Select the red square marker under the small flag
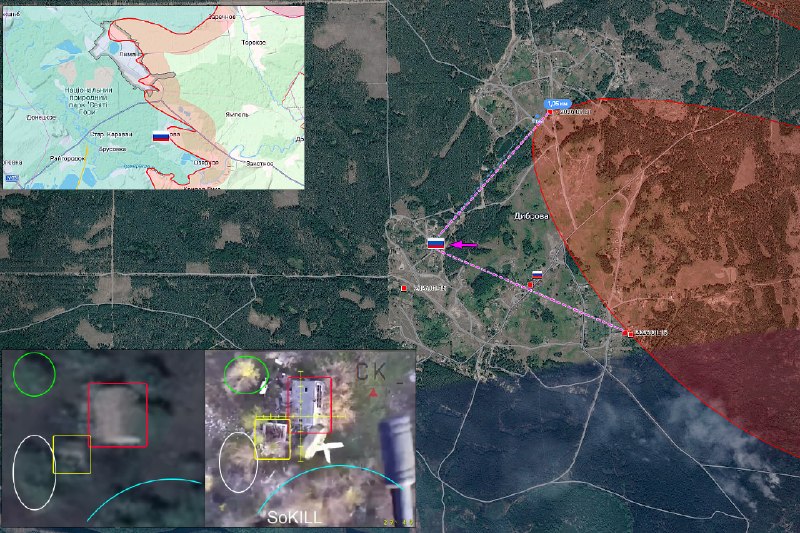Screen dimensions: 800x533 point(530,285)
